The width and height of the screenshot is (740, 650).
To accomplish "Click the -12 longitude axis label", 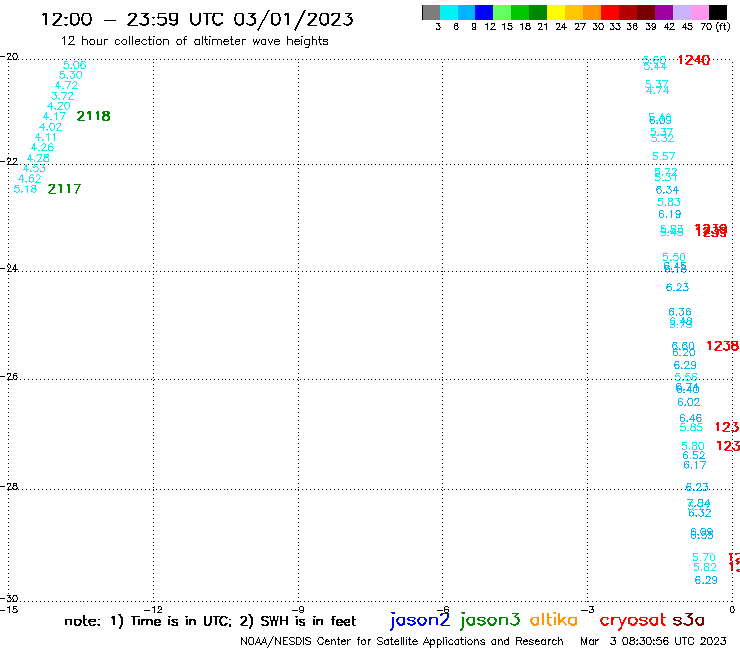I will tap(153, 610).
